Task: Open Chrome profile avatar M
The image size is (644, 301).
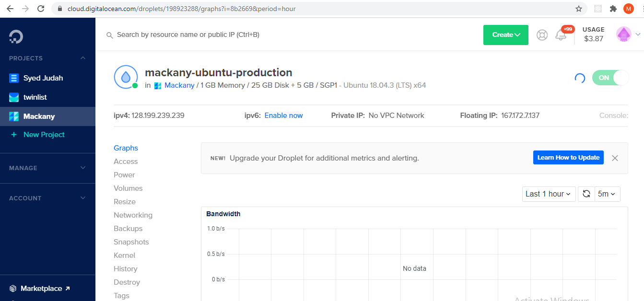Action: coord(629,9)
